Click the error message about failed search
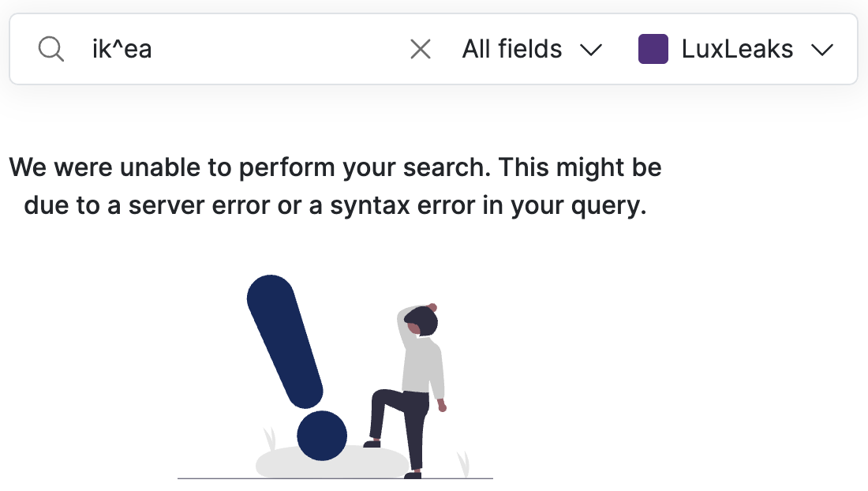This screenshot has height=491, width=868. pyautogui.click(x=334, y=186)
